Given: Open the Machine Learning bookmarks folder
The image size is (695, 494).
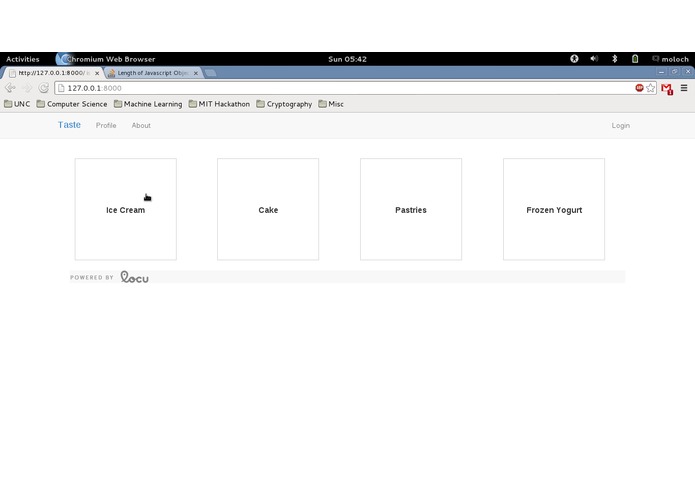Looking at the screenshot, I should [148, 104].
